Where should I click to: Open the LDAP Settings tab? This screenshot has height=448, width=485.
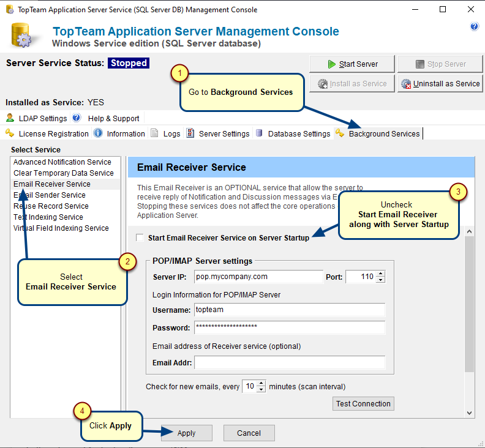point(37,118)
